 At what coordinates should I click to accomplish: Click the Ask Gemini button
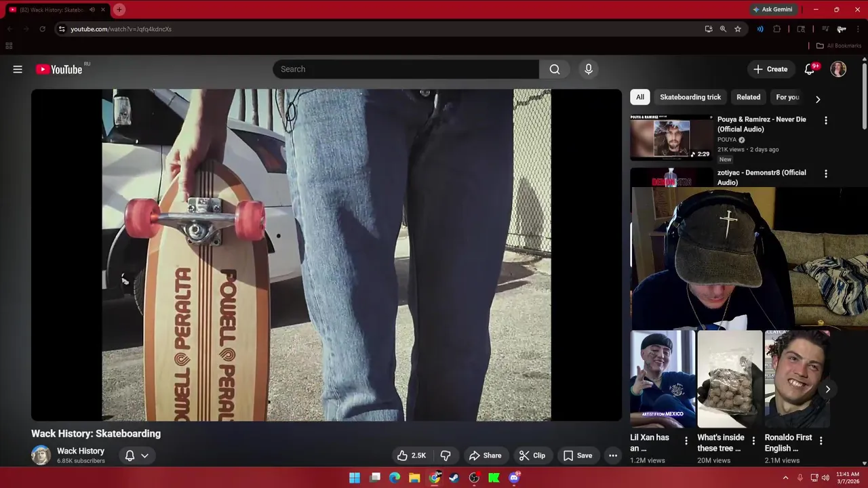pyautogui.click(x=772, y=9)
